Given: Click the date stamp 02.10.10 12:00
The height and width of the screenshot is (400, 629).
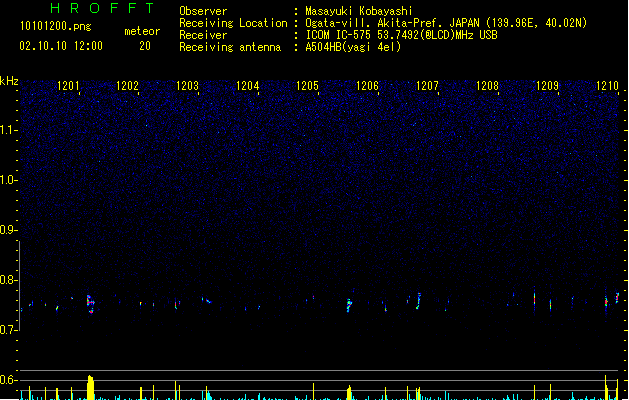Looking at the screenshot, I should (x=61, y=46).
